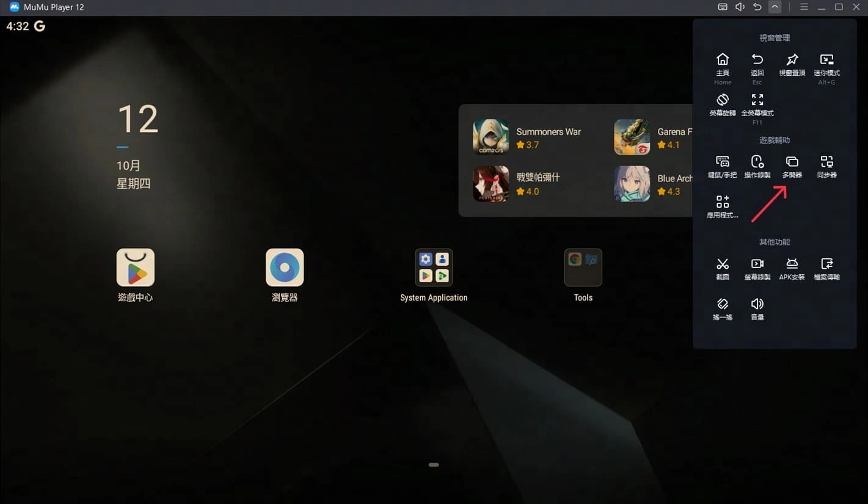Collapse the tools panel with title bar chevron
Viewport: 868px width, 504px height.
775,7
